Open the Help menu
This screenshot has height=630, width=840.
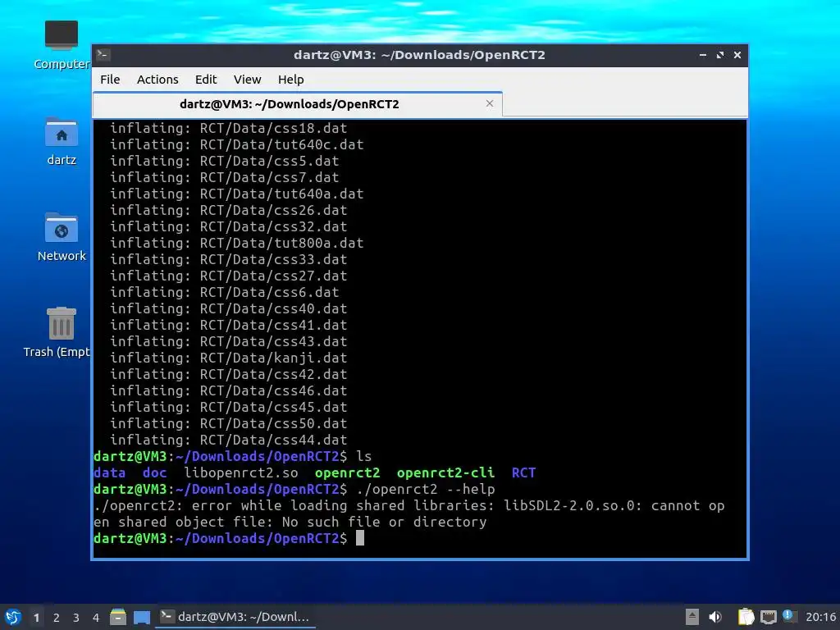291,80
